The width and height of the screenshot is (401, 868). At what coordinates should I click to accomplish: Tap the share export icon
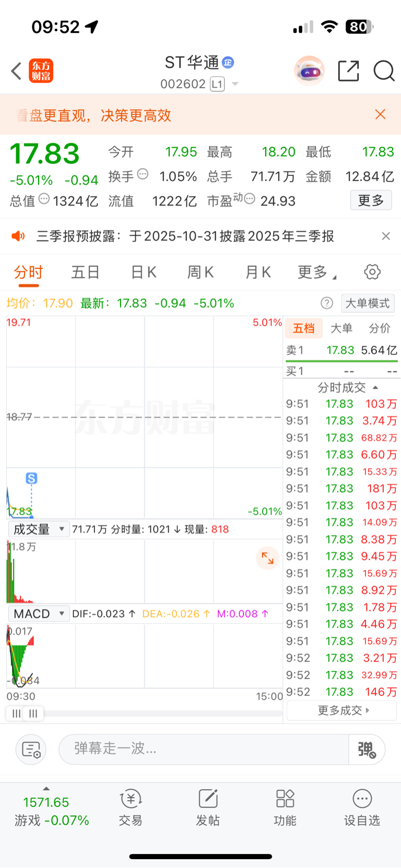click(x=349, y=71)
